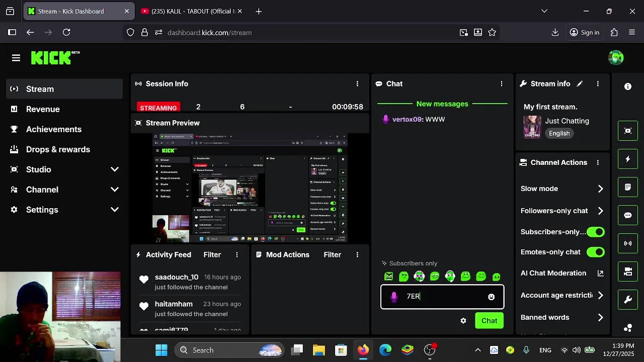Open Drops & rewards in left sidebar
Image resolution: width=644 pixels, height=362 pixels.
[x=64, y=149]
